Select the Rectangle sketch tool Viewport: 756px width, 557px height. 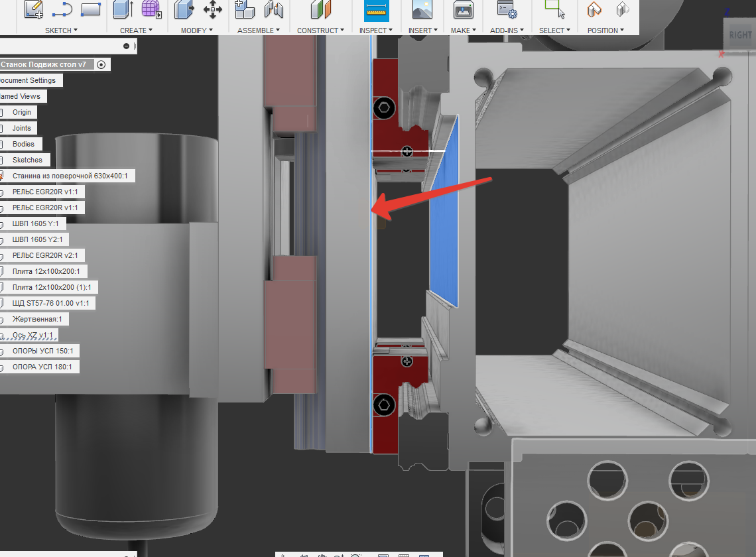[91, 10]
